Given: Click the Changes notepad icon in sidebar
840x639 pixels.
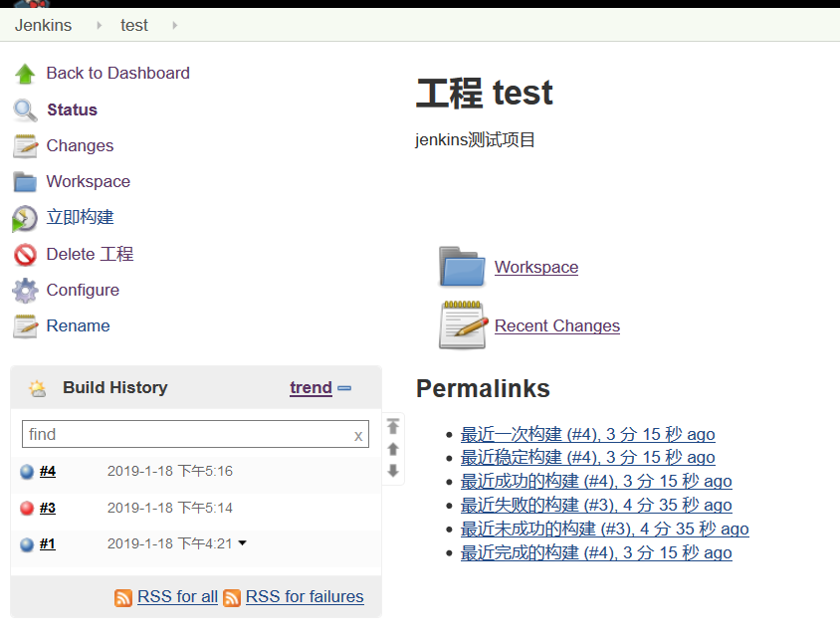Looking at the screenshot, I should 25,146.
